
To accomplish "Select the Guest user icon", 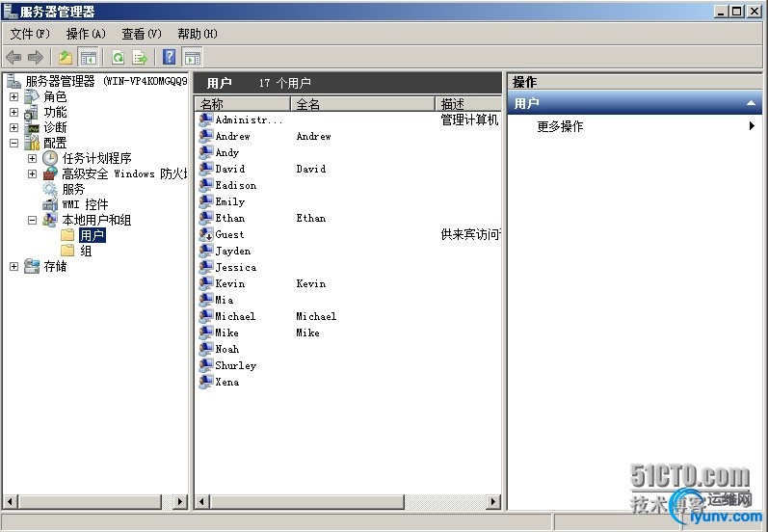I will [x=205, y=234].
